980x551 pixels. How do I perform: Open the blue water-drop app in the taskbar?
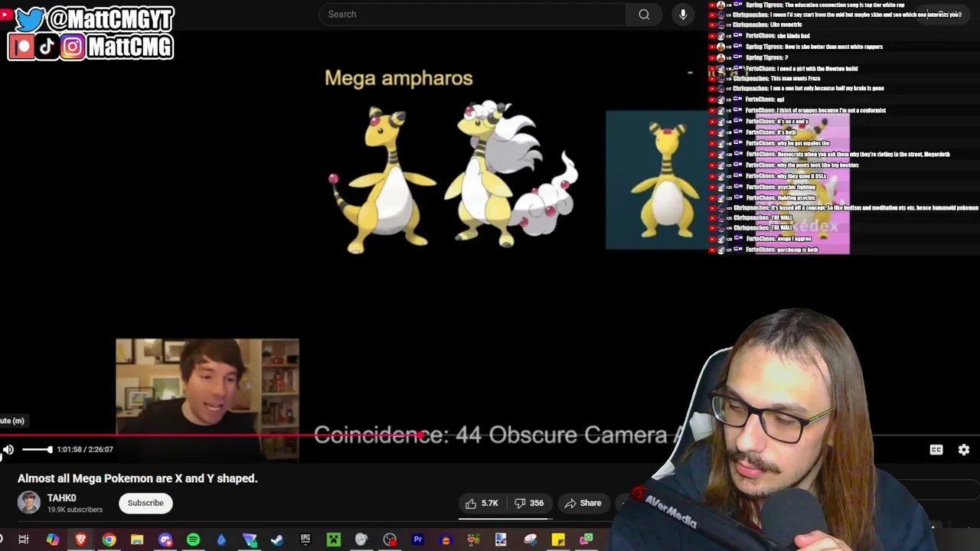[221, 540]
